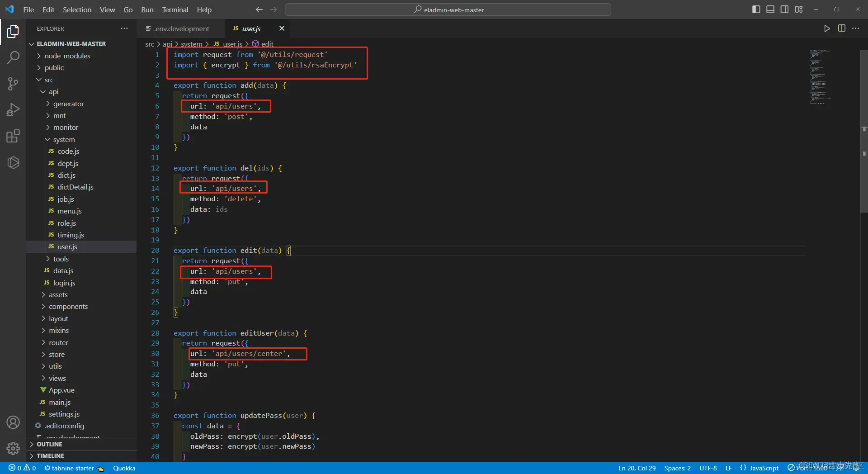The width and height of the screenshot is (868, 474).
Task: Click the command center search box
Action: pyautogui.click(x=448, y=9)
